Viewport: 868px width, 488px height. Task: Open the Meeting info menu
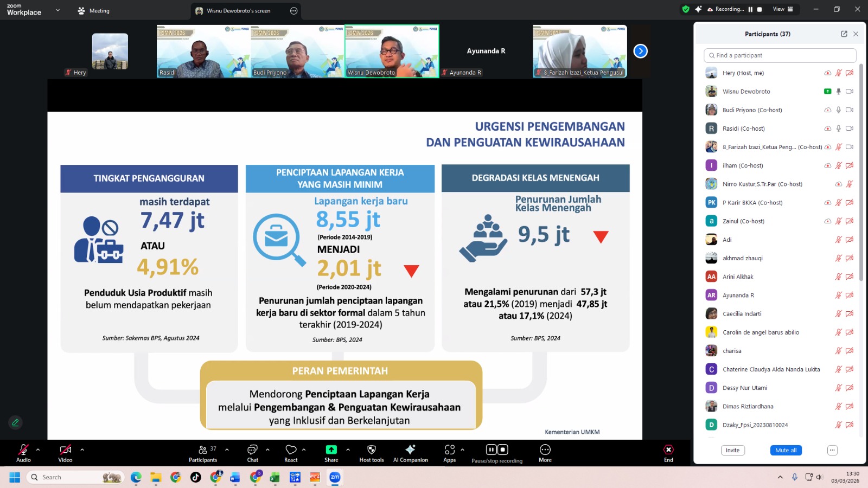94,11
